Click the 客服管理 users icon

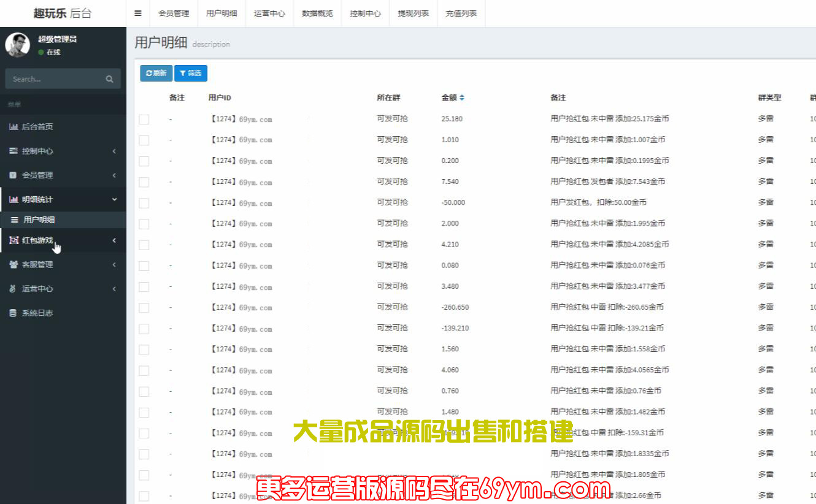click(13, 265)
